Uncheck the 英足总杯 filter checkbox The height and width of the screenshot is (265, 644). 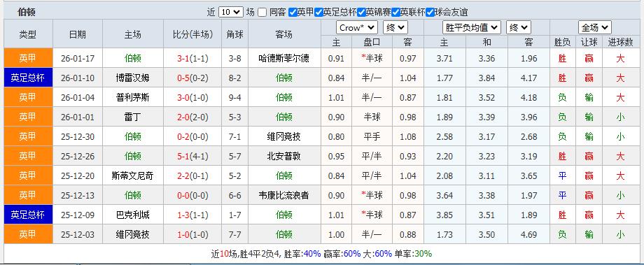[x=318, y=13]
